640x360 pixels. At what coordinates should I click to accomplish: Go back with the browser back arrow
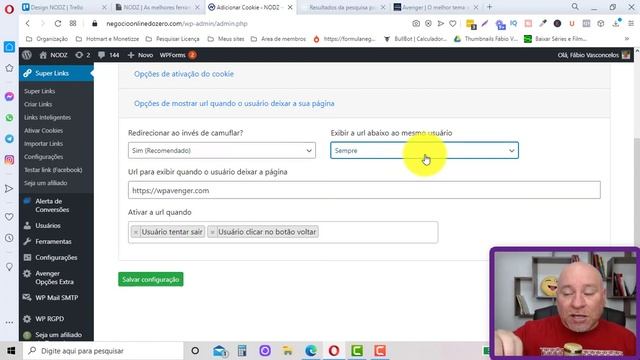click(x=28, y=24)
